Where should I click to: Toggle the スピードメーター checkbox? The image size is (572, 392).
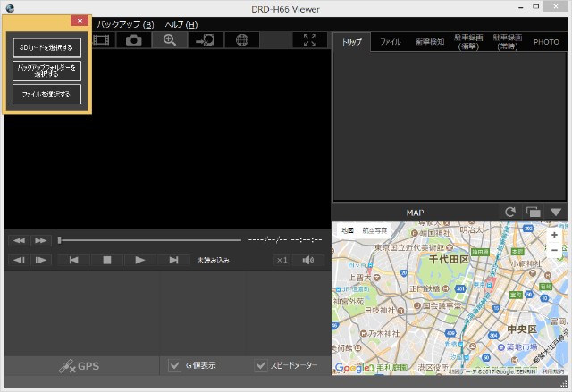261,365
